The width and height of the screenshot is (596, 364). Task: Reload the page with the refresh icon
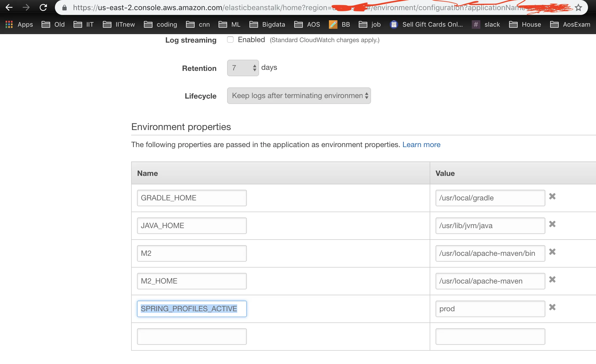coord(43,7)
